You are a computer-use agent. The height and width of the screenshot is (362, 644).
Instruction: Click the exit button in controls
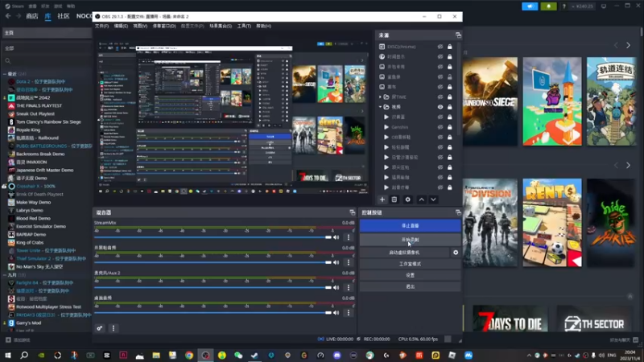pyautogui.click(x=410, y=286)
